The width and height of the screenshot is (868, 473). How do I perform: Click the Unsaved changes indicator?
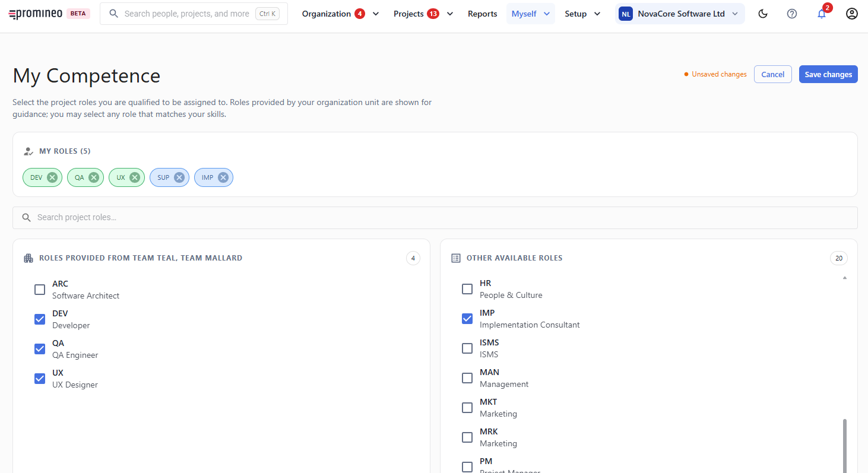pyautogui.click(x=715, y=74)
